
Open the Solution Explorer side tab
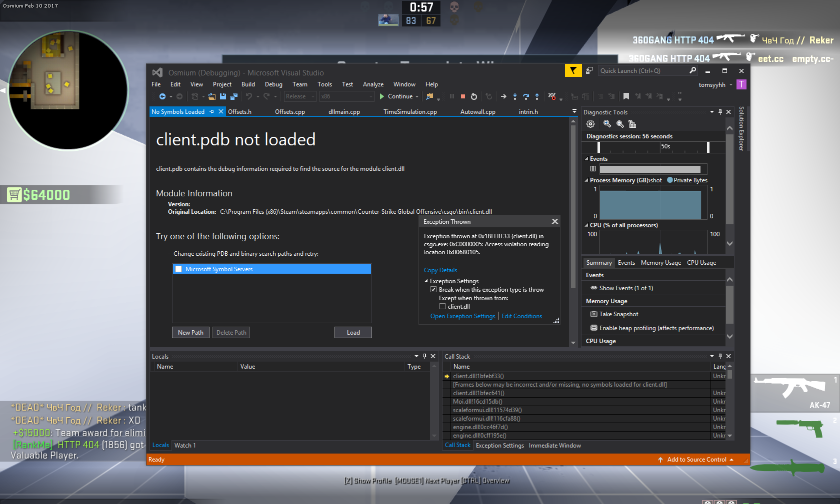(x=741, y=128)
